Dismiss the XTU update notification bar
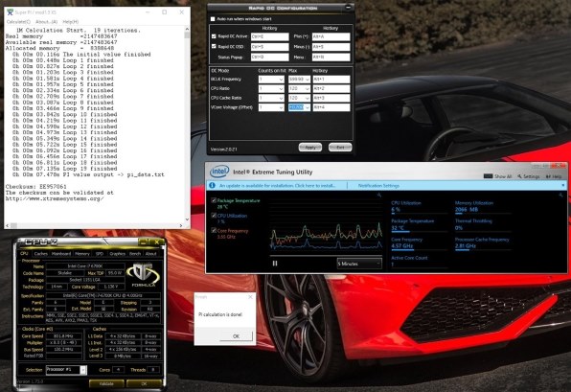This screenshot has height=392, width=571. [x=563, y=185]
